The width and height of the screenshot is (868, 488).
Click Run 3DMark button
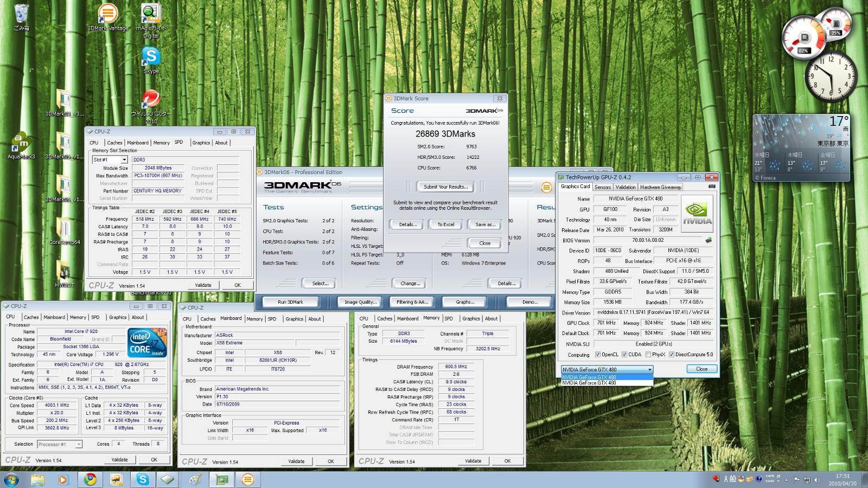point(291,302)
